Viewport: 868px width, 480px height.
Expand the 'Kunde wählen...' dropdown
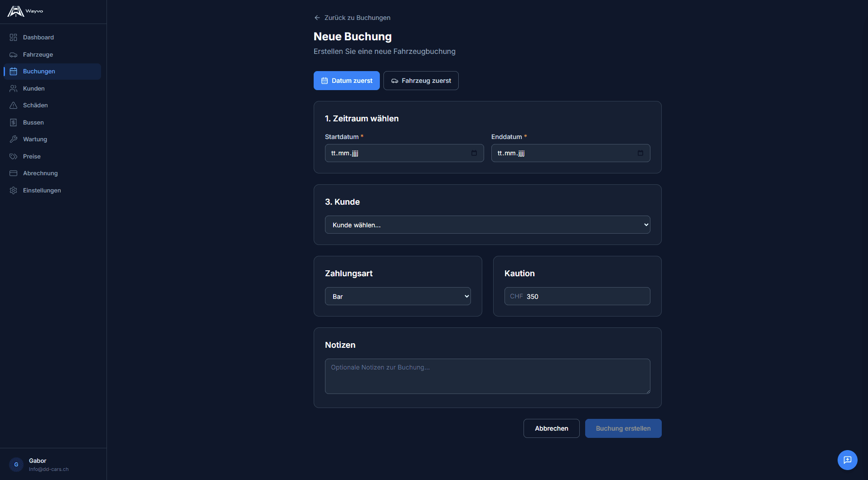pos(487,225)
